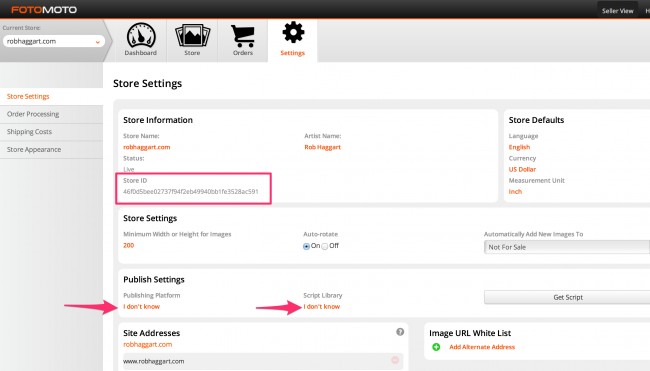Click the Store Settings page heading
Image resolution: width=650 pixels, height=371 pixels.
pos(148,83)
